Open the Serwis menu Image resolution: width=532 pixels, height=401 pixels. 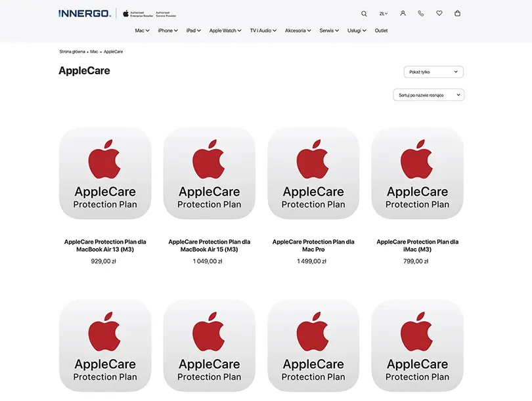click(328, 30)
